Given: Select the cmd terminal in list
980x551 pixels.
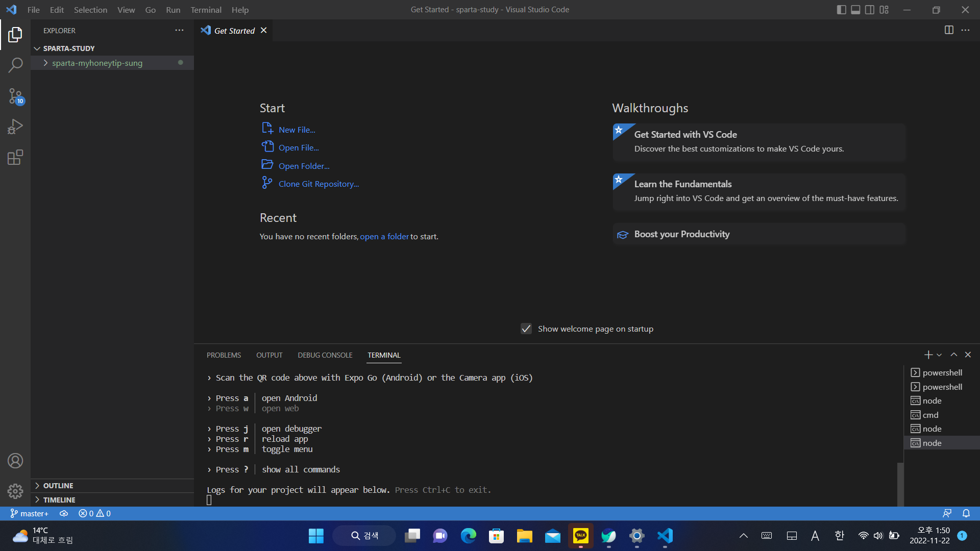Looking at the screenshot, I should [941, 415].
